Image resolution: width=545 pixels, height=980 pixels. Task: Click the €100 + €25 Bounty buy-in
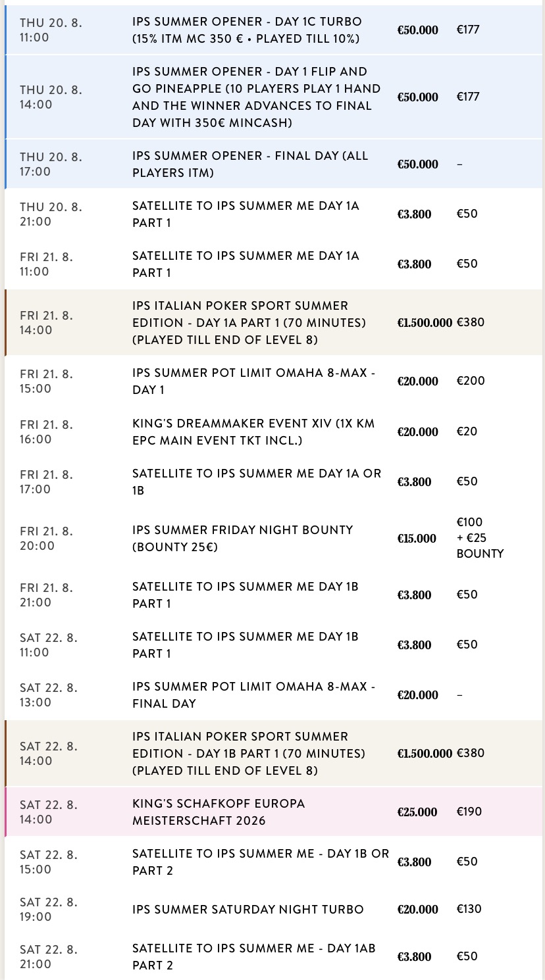(480, 538)
